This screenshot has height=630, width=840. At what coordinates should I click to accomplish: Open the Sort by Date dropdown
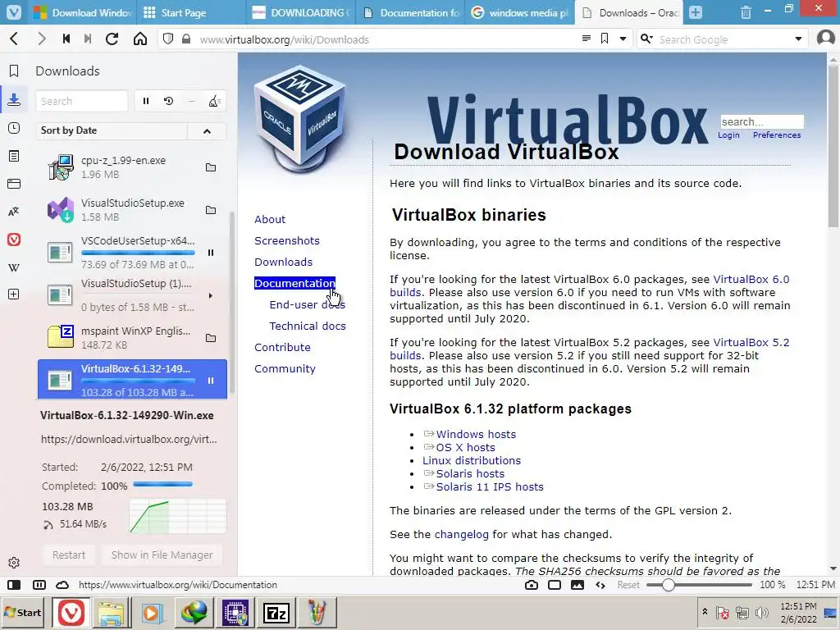point(112,130)
